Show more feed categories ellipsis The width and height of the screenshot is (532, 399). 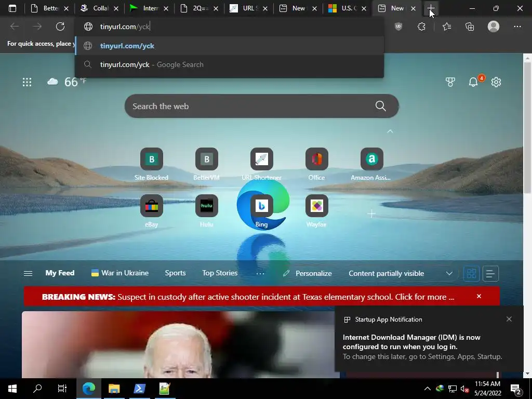pos(260,273)
